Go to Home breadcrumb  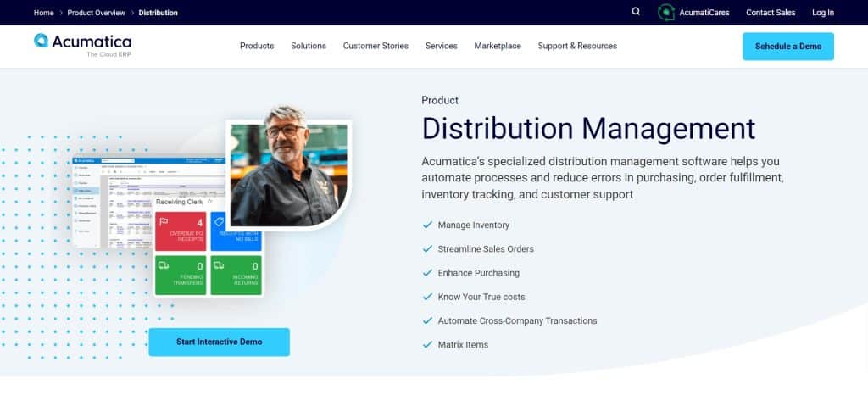[x=44, y=12]
